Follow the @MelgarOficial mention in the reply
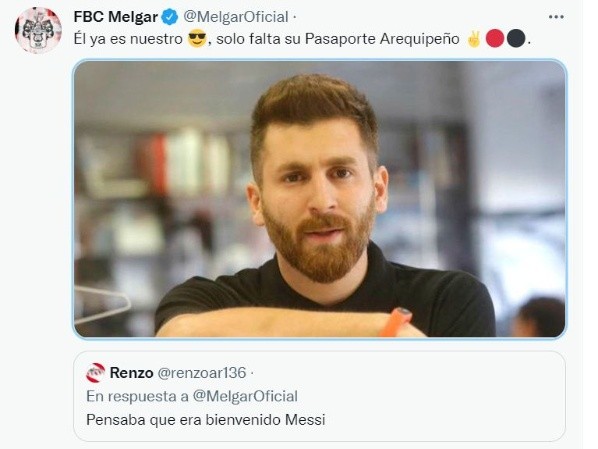This screenshot has width=598, height=449. [245, 396]
